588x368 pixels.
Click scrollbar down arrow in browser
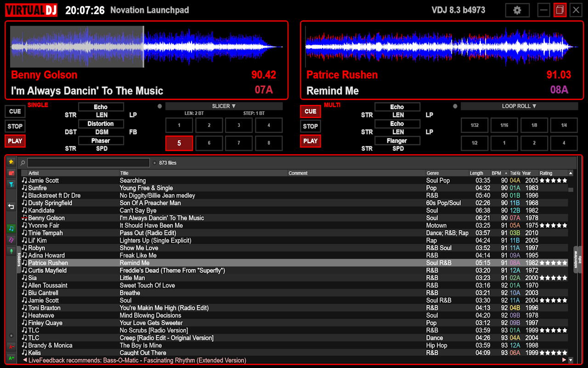pyautogui.click(x=571, y=360)
